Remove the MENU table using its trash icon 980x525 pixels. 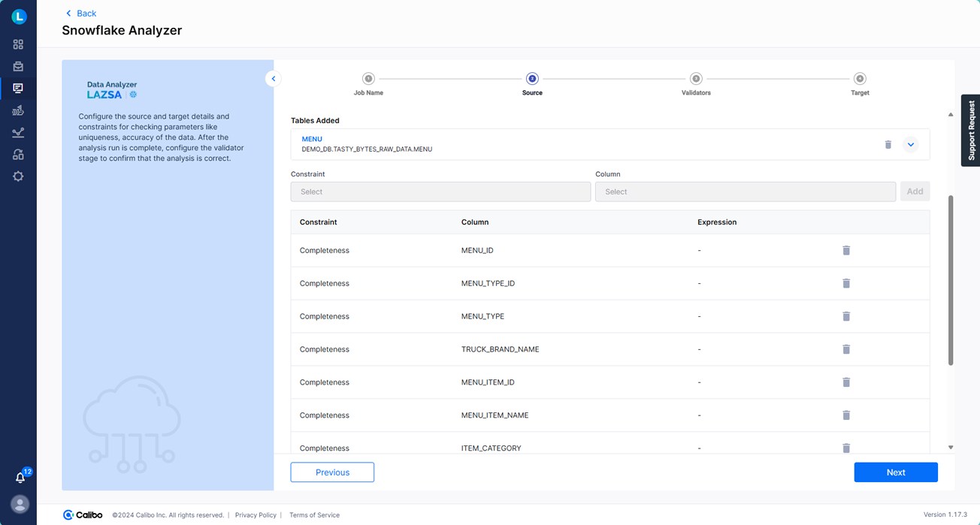(x=888, y=143)
